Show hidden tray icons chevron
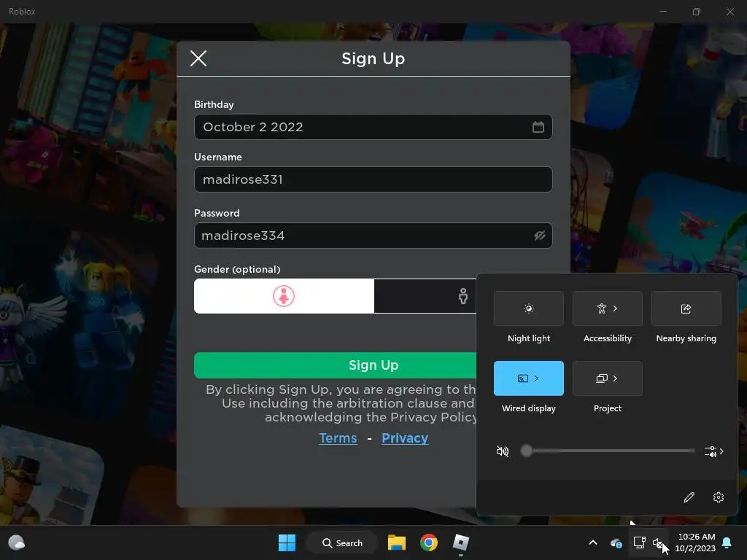The height and width of the screenshot is (560, 747). [x=593, y=542]
